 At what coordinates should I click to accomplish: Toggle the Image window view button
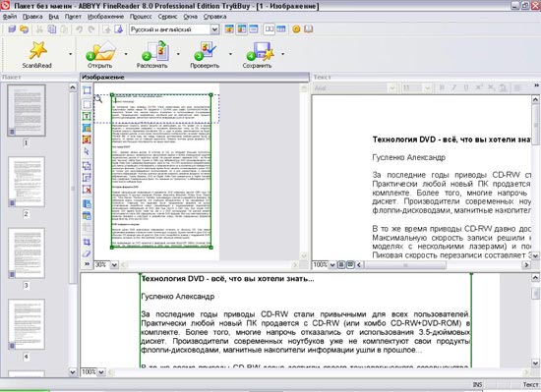click(242, 29)
